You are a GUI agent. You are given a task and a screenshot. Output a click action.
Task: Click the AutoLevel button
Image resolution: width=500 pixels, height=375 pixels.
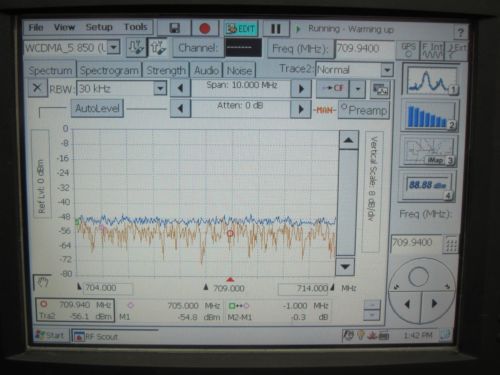tap(97, 108)
